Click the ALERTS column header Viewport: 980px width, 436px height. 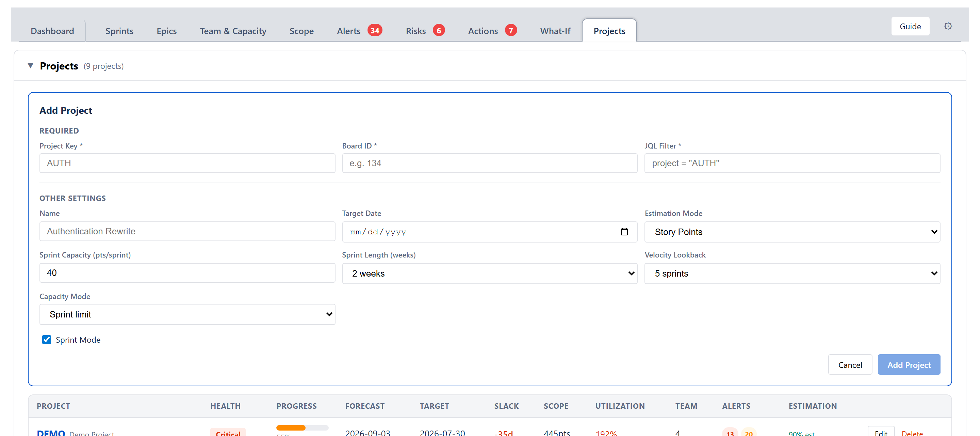click(736, 406)
